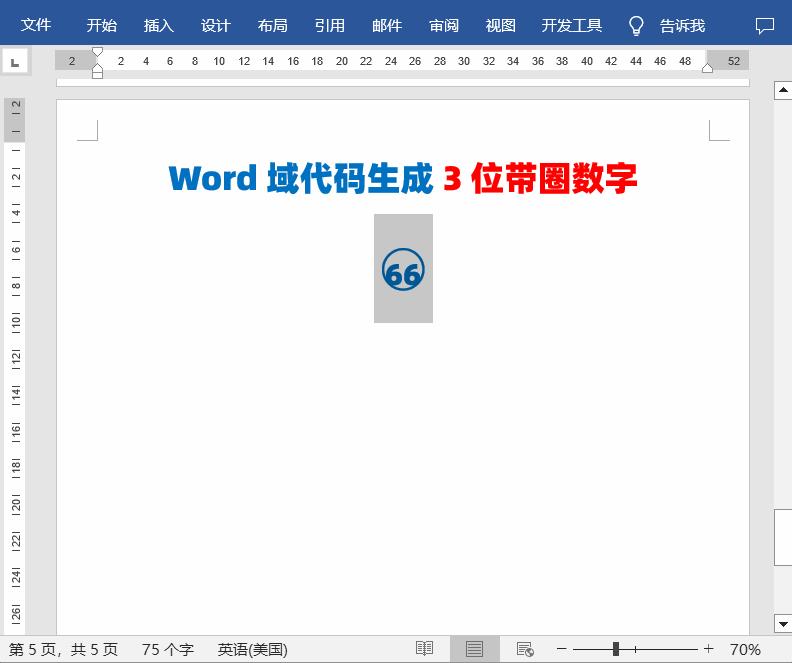Click the page count "第 5 页, 共 5 页"
This screenshot has width=792, height=663.
pos(64,649)
